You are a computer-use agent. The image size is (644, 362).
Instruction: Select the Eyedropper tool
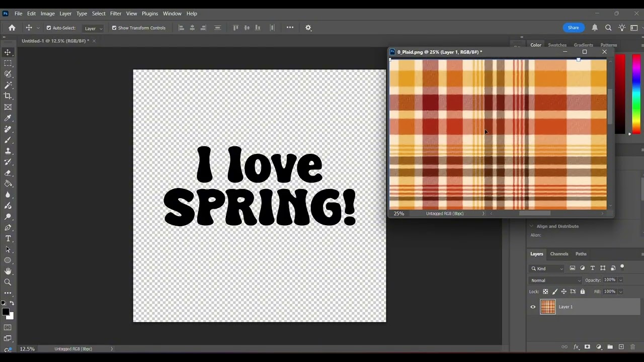(8, 118)
